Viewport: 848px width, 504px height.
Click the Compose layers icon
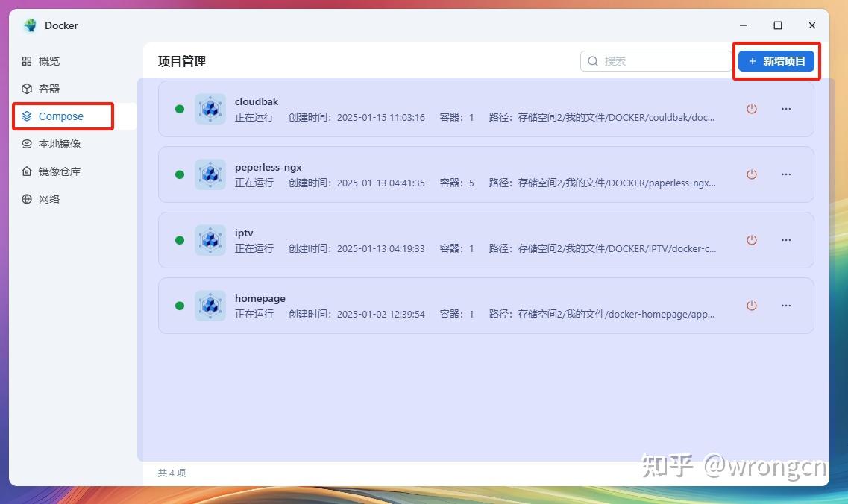point(27,116)
